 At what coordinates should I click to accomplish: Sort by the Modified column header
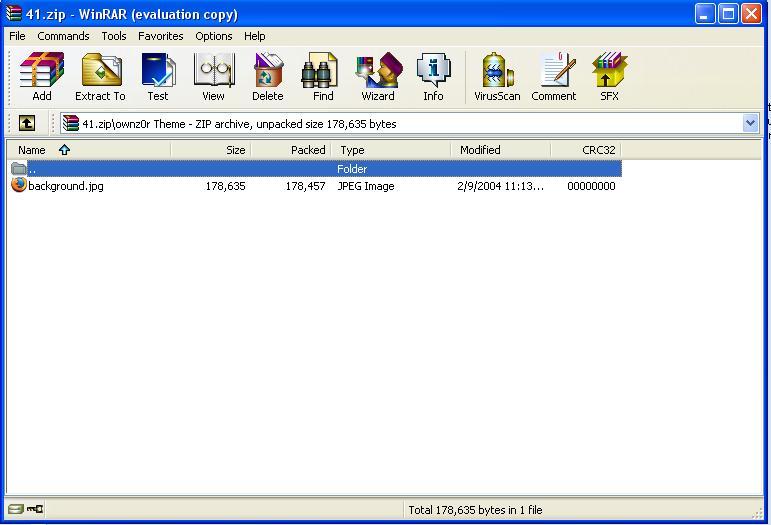[501, 150]
